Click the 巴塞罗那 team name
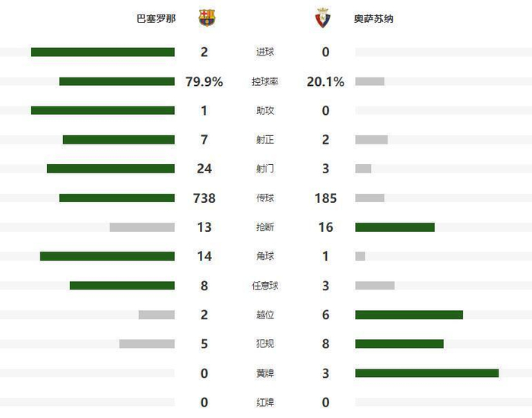This screenshot has height=418, width=532. [156, 18]
